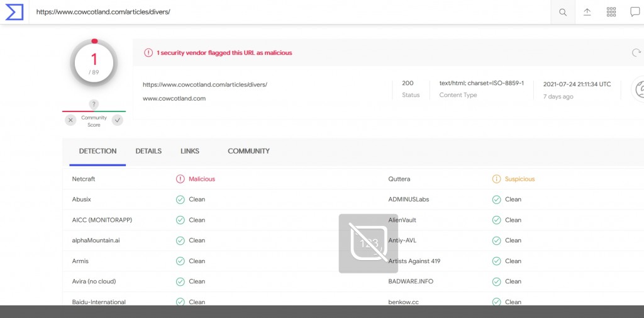
Task: Click Abusix's clean check icon
Action: click(x=180, y=200)
